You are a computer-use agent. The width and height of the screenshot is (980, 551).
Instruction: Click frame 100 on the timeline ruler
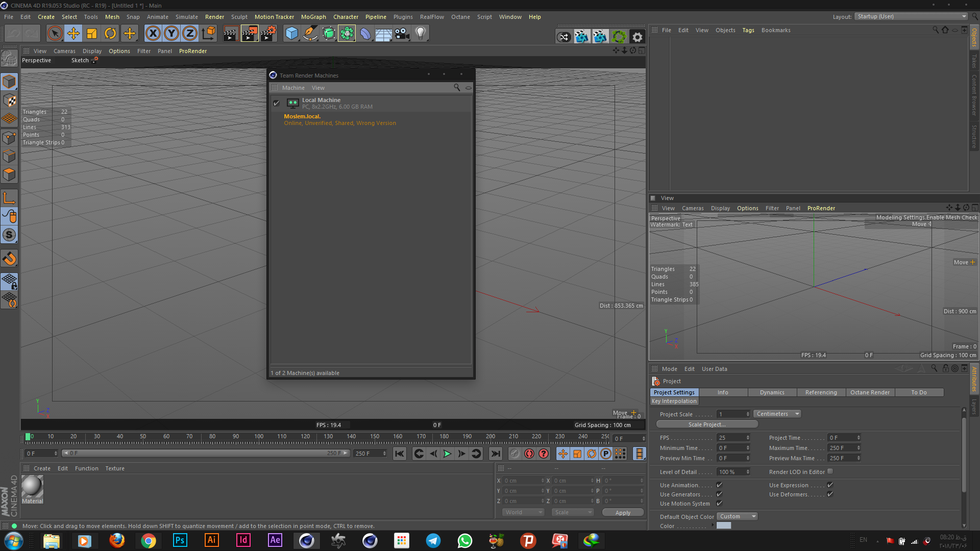coord(259,437)
